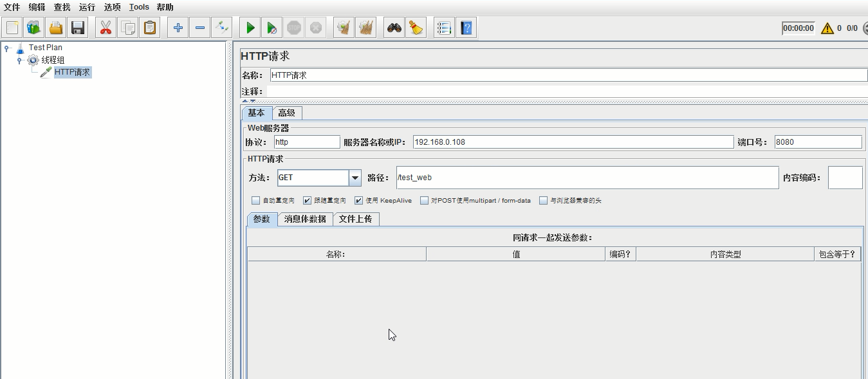Stop the test with STOP icon
868x379 pixels.
(294, 28)
